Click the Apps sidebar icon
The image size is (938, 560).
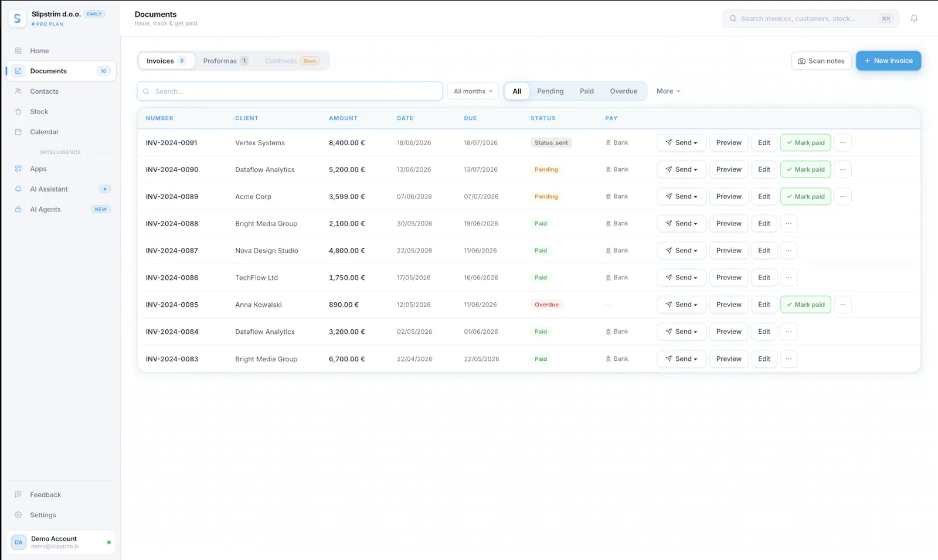point(18,169)
